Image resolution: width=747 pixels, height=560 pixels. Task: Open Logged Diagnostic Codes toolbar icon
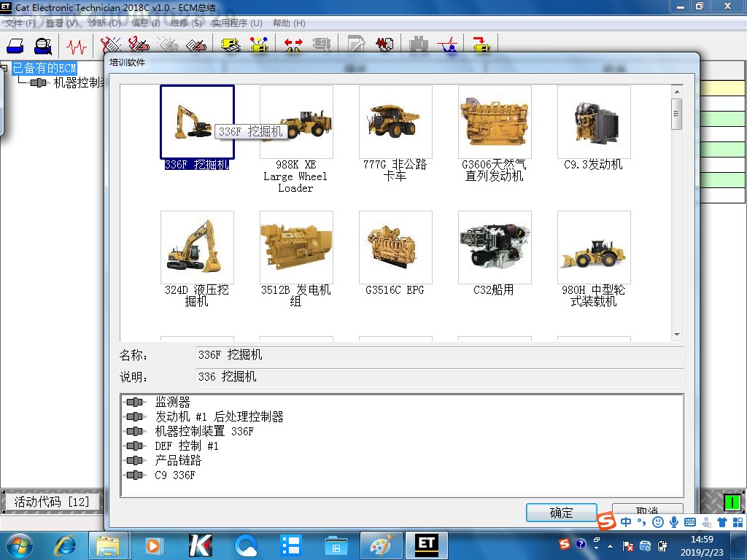point(139,45)
